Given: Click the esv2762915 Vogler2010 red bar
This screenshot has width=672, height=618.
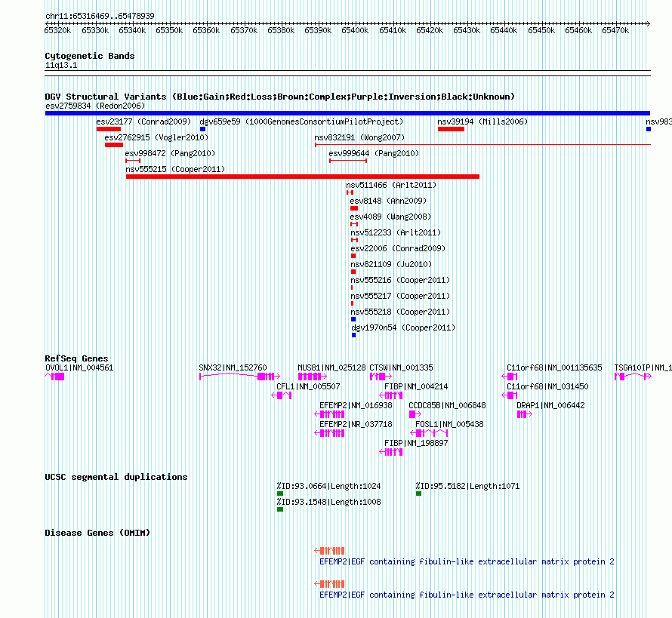Looking at the screenshot, I should coord(114,145).
